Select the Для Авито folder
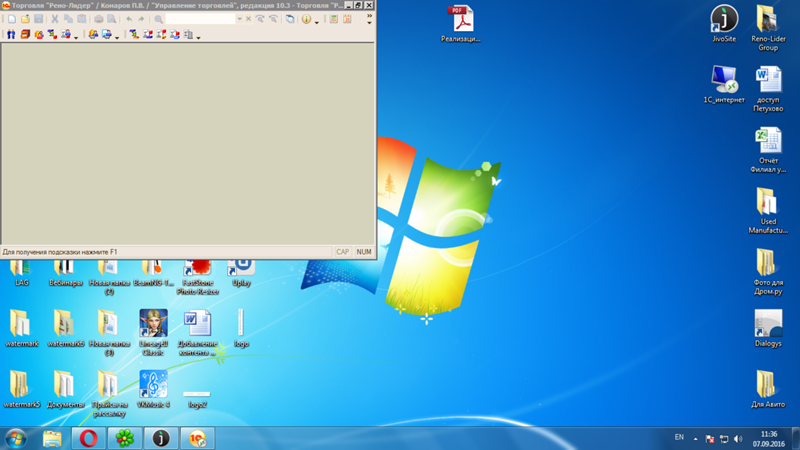The width and height of the screenshot is (800, 450). (x=768, y=389)
